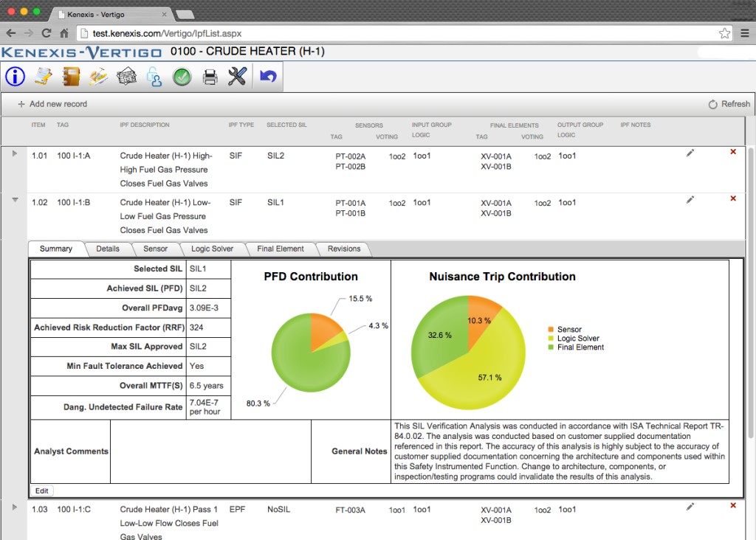Switch to the Sensor tab
The image size is (756, 540).
point(155,249)
